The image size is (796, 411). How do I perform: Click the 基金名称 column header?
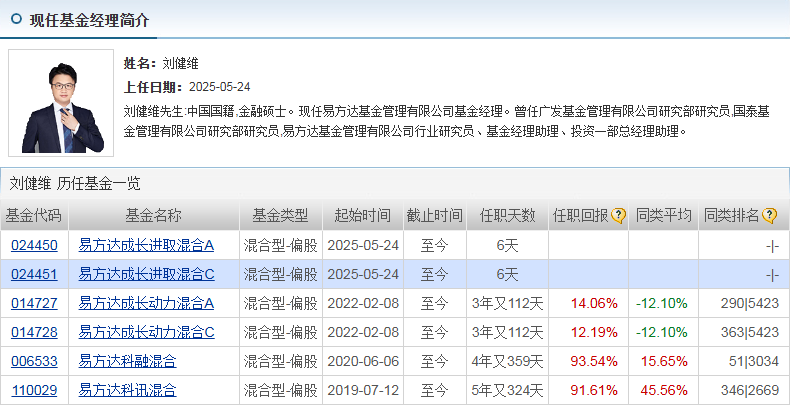pos(154,216)
